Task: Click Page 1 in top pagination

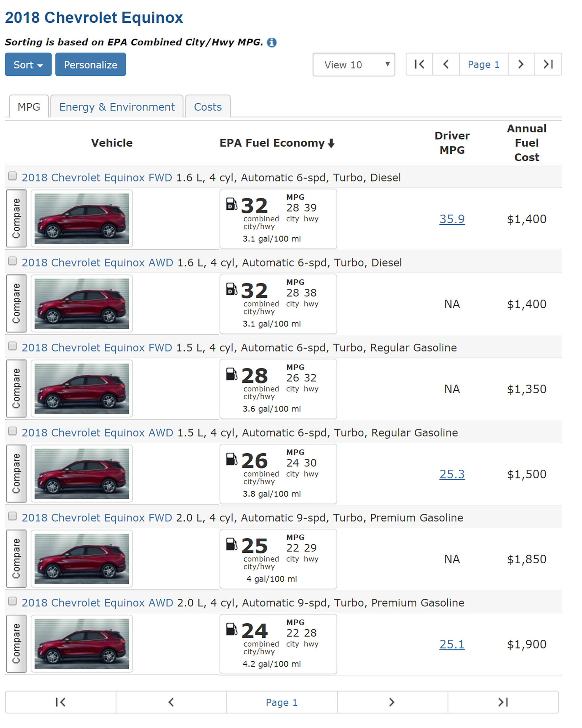Action: tap(483, 64)
